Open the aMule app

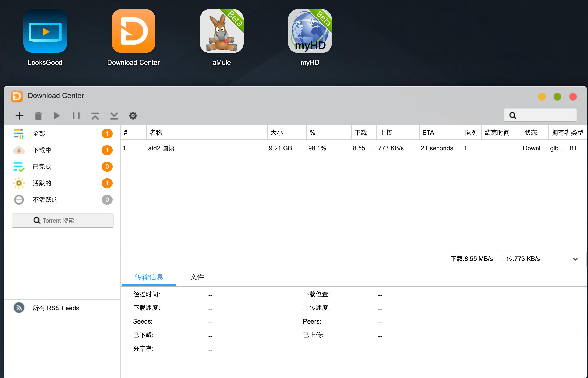(221, 31)
